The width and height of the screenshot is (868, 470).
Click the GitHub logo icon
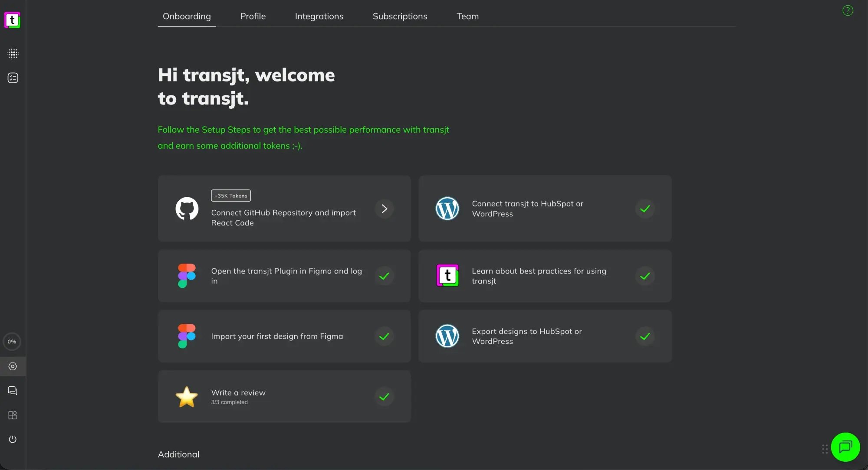coord(187,209)
